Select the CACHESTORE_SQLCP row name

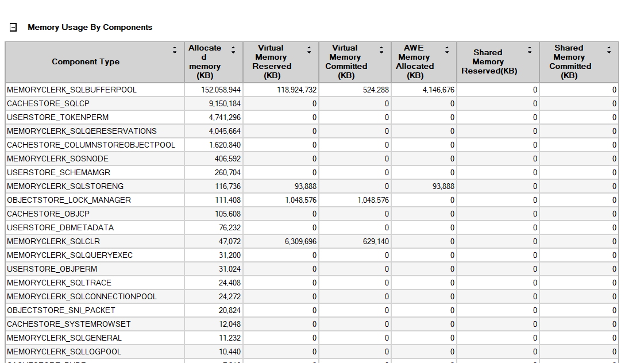tap(48, 103)
